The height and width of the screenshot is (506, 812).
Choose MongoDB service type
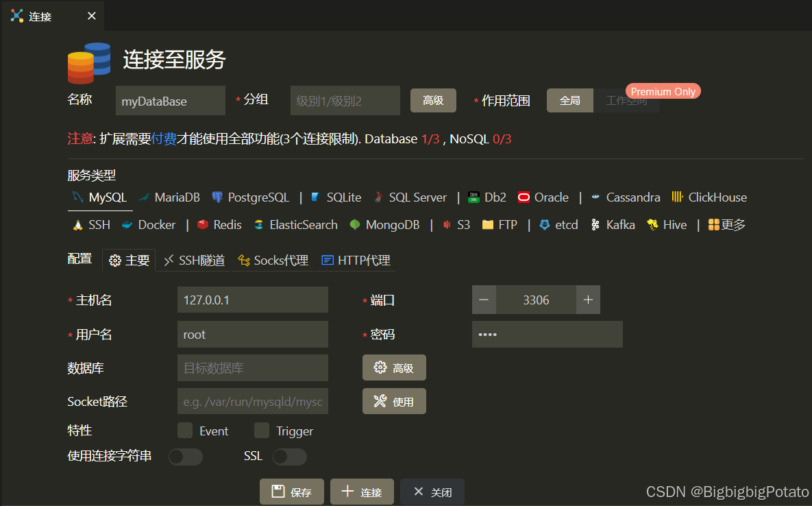[x=384, y=225]
